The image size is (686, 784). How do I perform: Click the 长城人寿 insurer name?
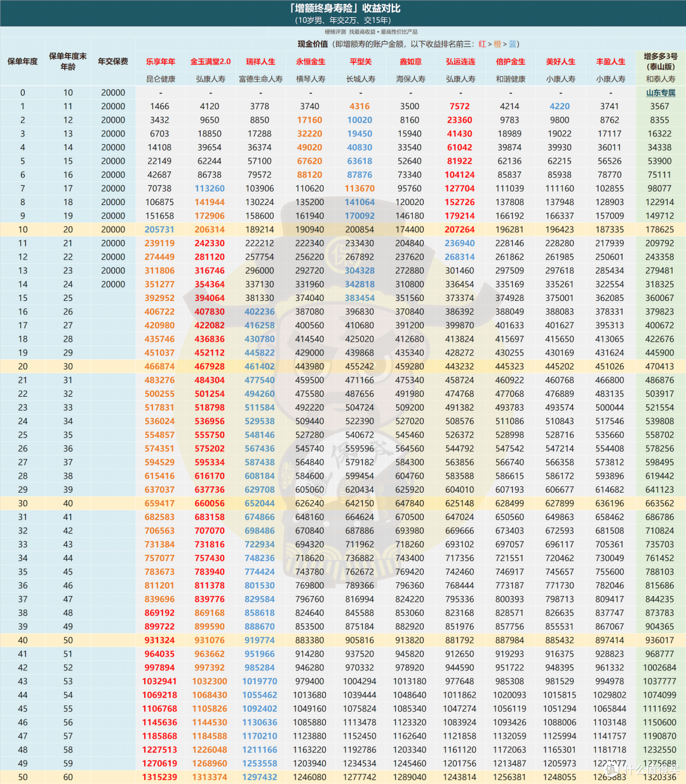tap(360, 79)
